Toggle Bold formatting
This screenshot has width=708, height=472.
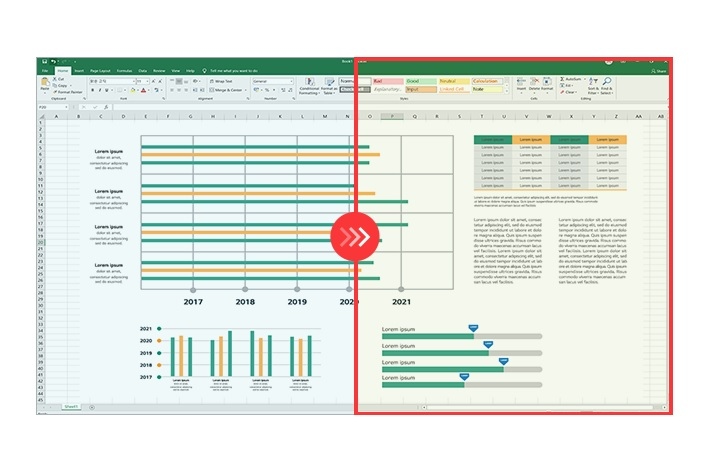93,90
